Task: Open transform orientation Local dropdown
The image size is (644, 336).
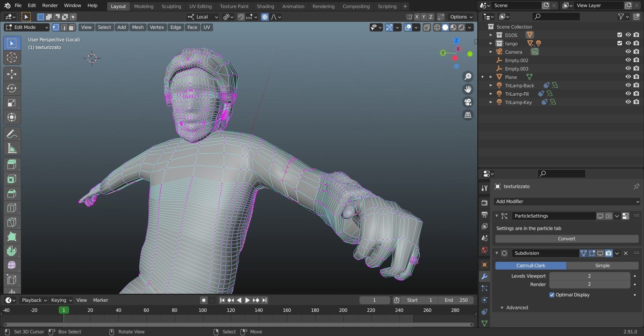Action: (203, 17)
